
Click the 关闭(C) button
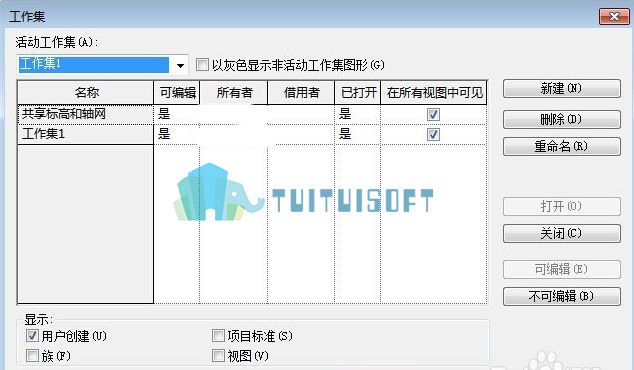pos(562,233)
